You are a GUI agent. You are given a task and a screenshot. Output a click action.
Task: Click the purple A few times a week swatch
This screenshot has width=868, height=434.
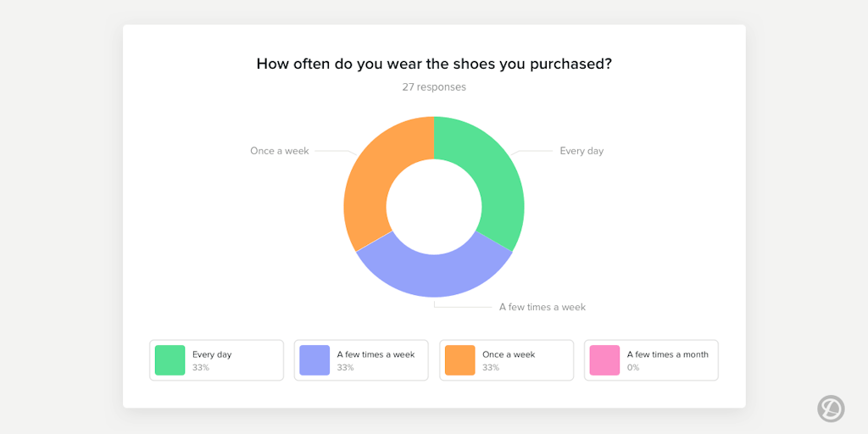pyautogui.click(x=314, y=360)
